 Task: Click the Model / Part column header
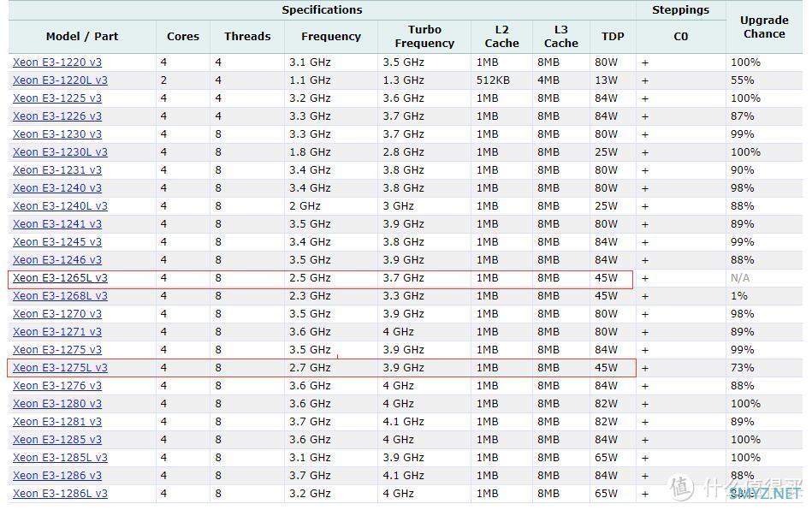82,36
